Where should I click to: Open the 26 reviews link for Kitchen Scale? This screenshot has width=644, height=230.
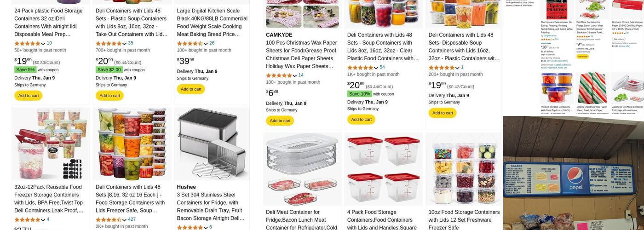[x=212, y=43]
